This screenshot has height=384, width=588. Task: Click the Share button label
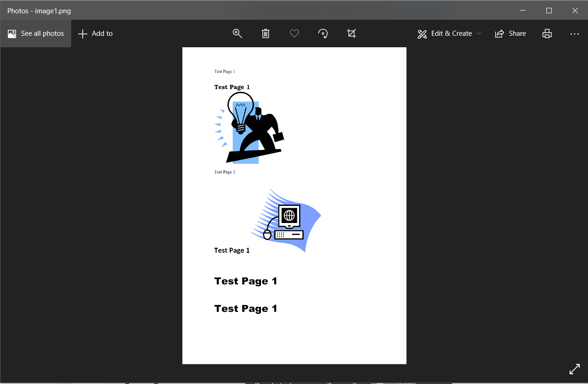coord(517,33)
